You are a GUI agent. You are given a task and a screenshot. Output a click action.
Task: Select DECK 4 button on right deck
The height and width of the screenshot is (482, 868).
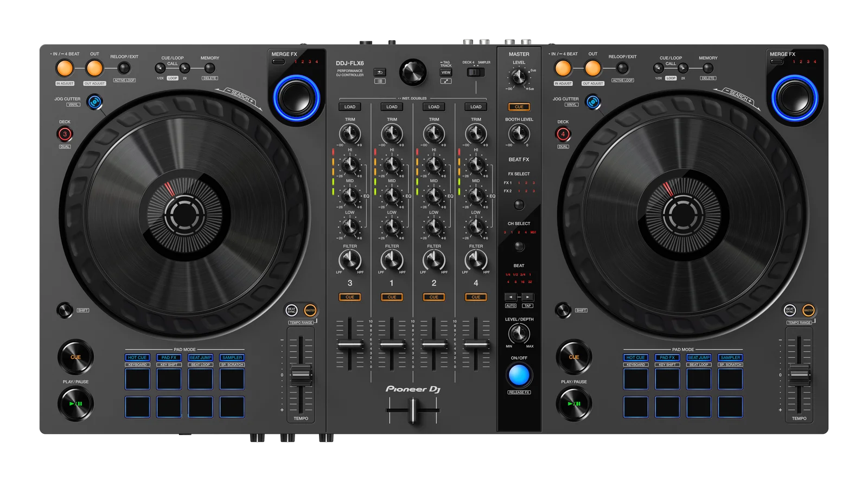pyautogui.click(x=563, y=134)
